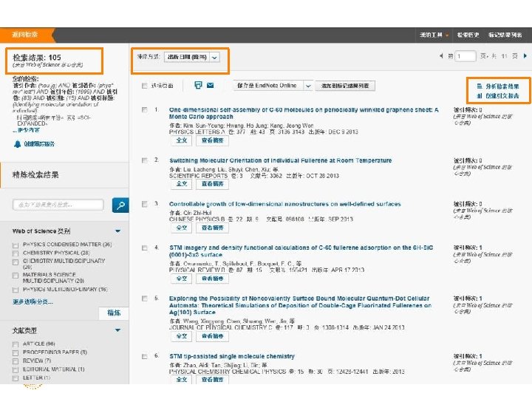Select checkbox for result 1 Monte Carlo approach

(145, 110)
